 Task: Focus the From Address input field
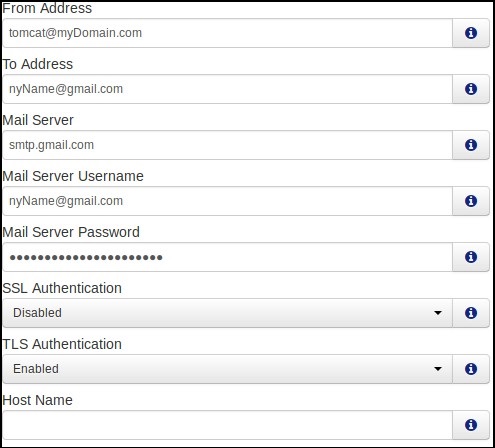coord(227,33)
